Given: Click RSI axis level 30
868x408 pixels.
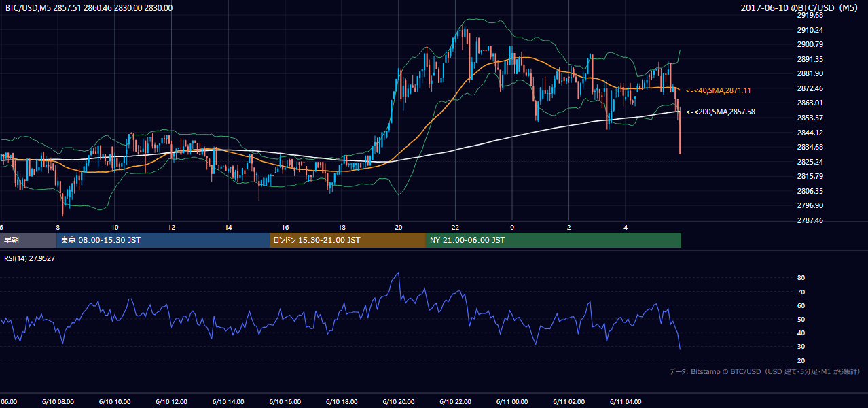Looking at the screenshot, I should point(801,346).
